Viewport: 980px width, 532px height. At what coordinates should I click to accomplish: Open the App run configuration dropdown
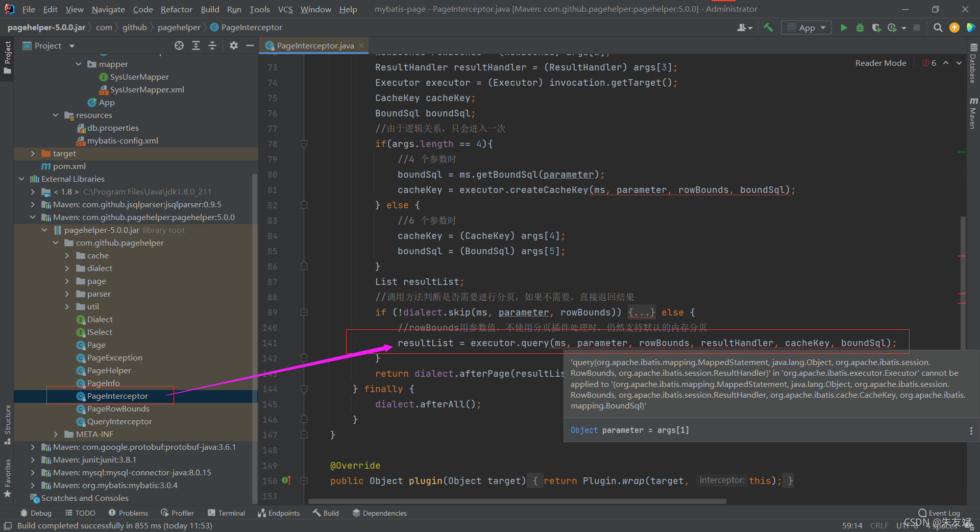click(823, 28)
